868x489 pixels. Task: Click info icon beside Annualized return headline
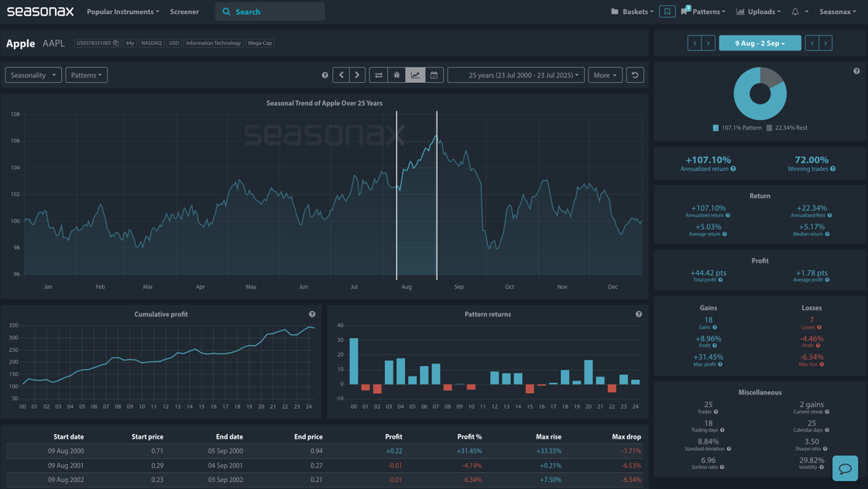(733, 169)
